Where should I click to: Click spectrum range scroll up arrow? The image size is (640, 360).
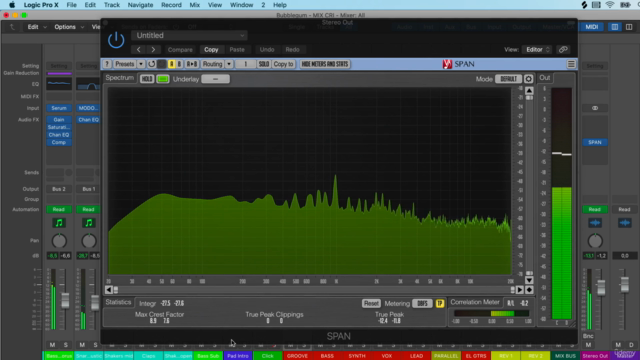pos(529,90)
